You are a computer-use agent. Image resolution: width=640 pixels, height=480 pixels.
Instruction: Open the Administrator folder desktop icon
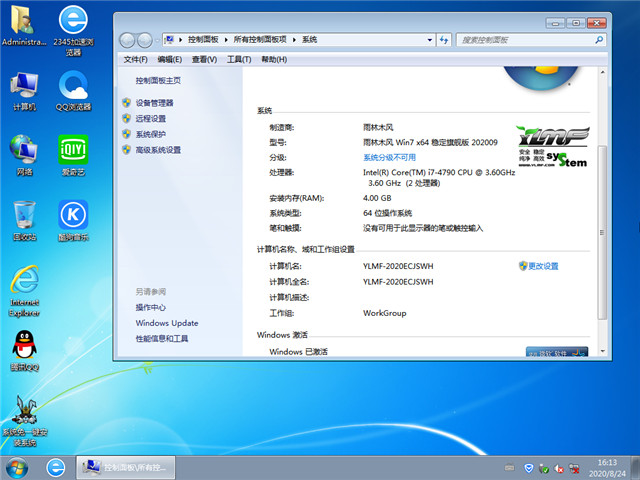pos(23,25)
